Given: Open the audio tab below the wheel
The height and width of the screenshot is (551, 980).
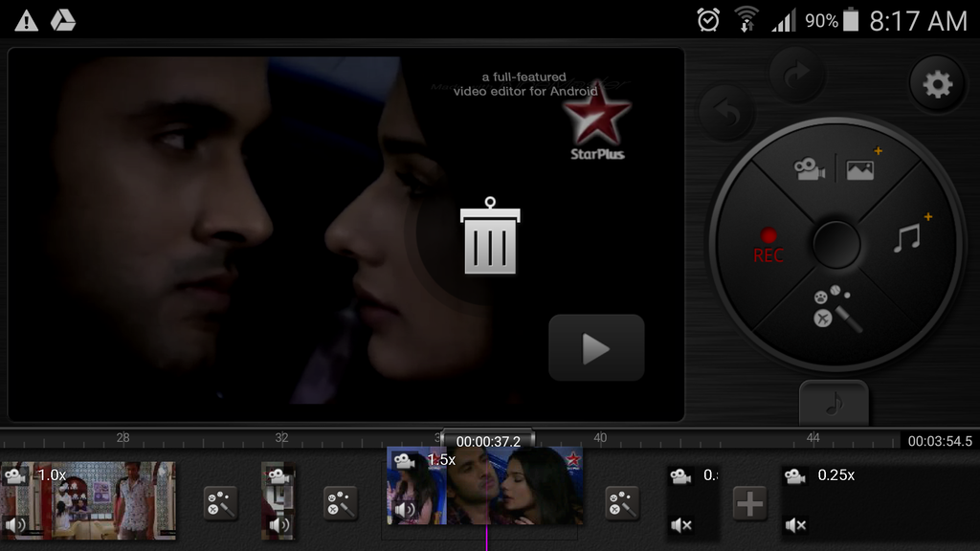Looking at the screenshot, I should (834, 403).
